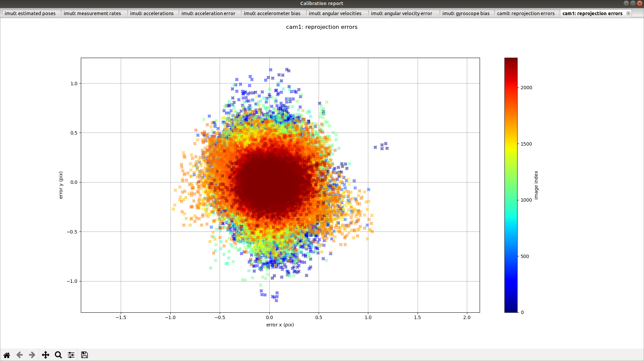Click the image index colorbar

pos(511,185)
